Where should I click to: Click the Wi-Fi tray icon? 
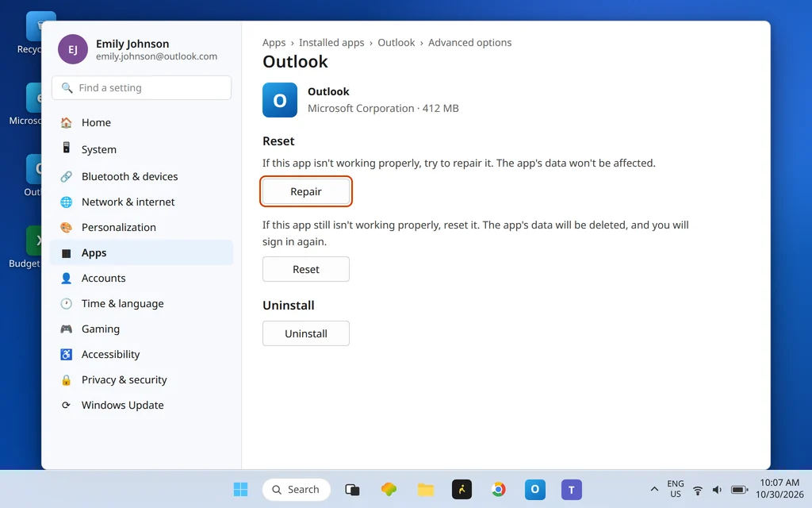tap(698, 490)
